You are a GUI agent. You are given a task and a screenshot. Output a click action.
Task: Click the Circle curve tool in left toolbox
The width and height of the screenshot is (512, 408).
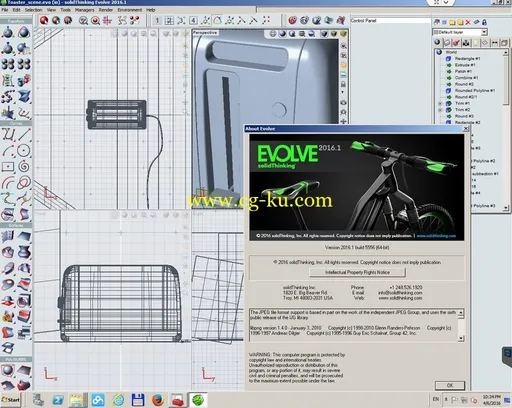(x=24, y=151)
